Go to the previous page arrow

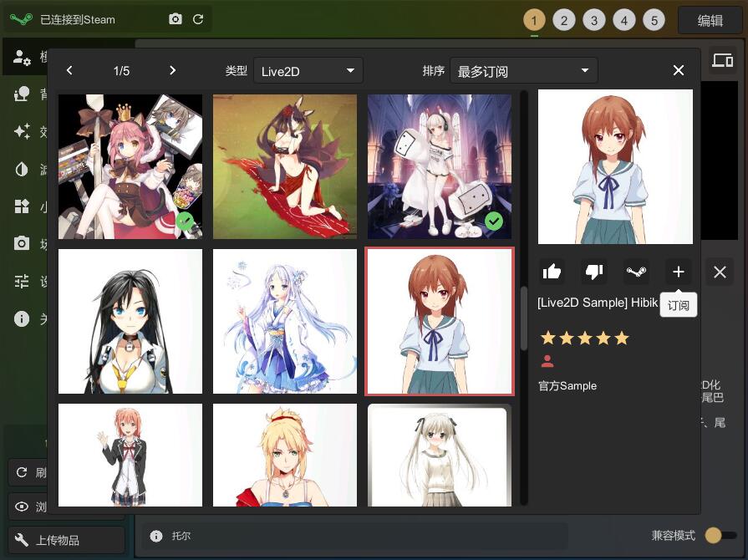pos(70,71)
